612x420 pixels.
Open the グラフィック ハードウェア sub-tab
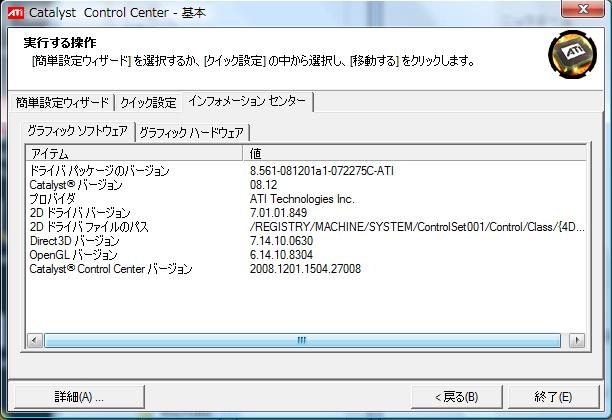point(192,133)
